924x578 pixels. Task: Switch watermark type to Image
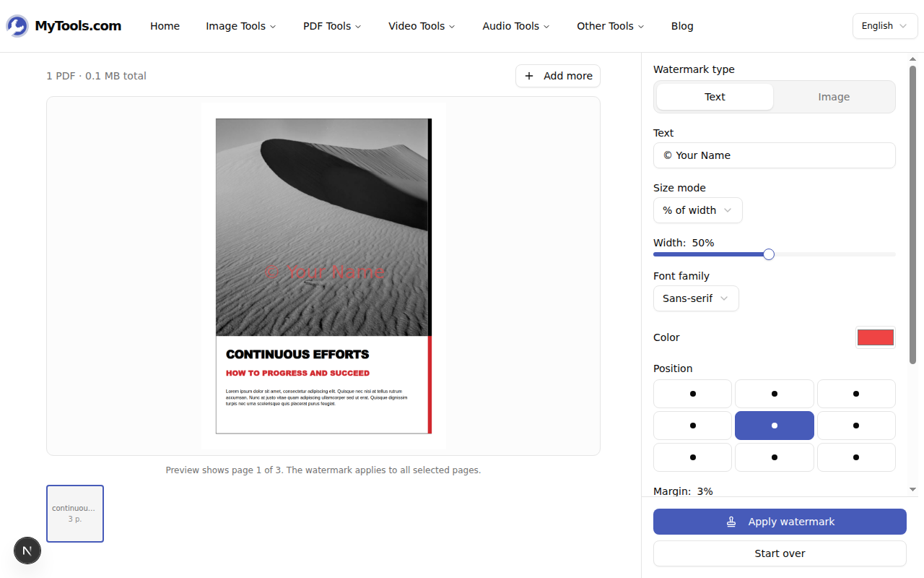pyautogui.click(x=833, y=97)
